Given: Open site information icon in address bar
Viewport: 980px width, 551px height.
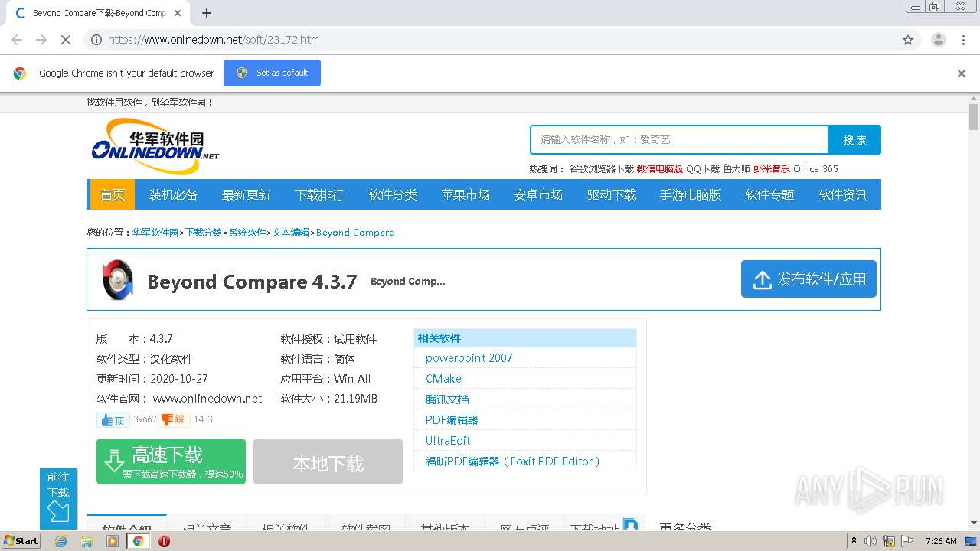Looking at the screenshot, I should (96, 40).
